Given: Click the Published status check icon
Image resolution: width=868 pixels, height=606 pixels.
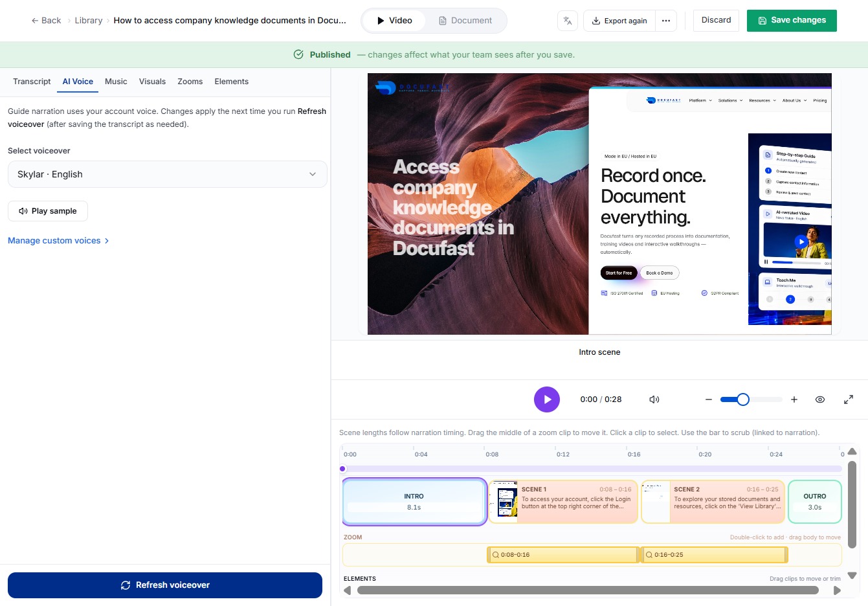Looking at the screenshot, I should [x=298, y=55].
